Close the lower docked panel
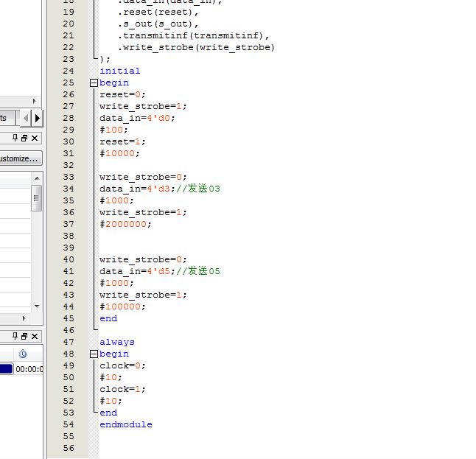The image size is (476, 459). click(x=35, y=336)
